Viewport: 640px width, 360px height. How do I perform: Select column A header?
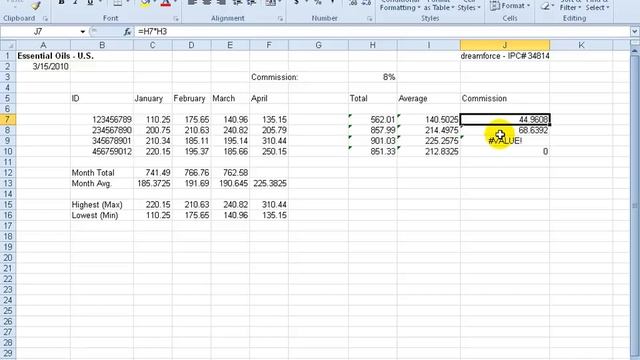[x=43, y=45]
